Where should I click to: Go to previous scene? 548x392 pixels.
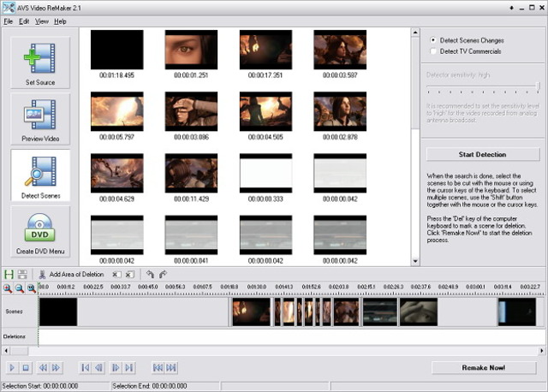[158, 367]
